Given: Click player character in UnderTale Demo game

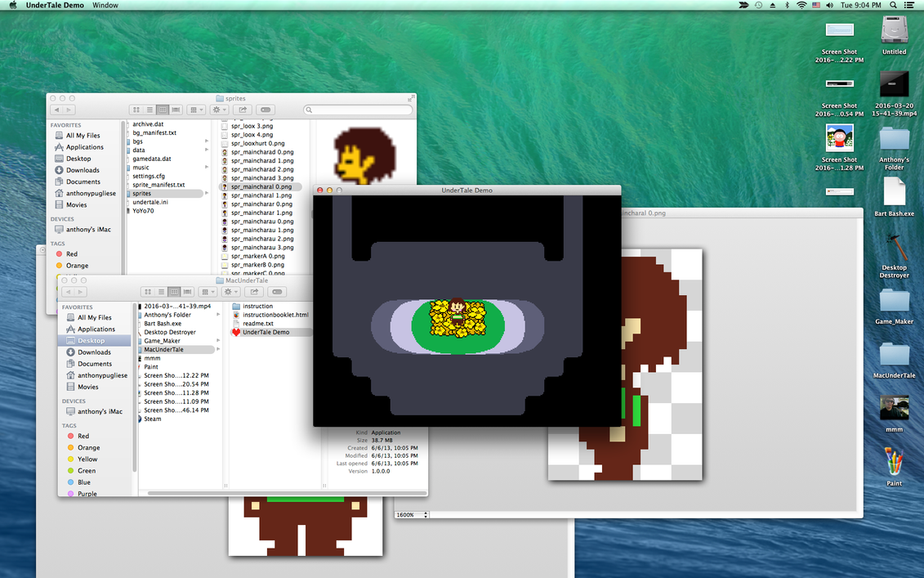Looking at the screenshot, I should click(458, 312).
